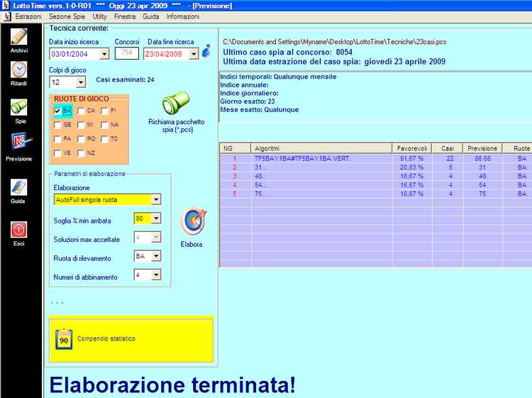Click the Previsione column header

tap(482, 148)
